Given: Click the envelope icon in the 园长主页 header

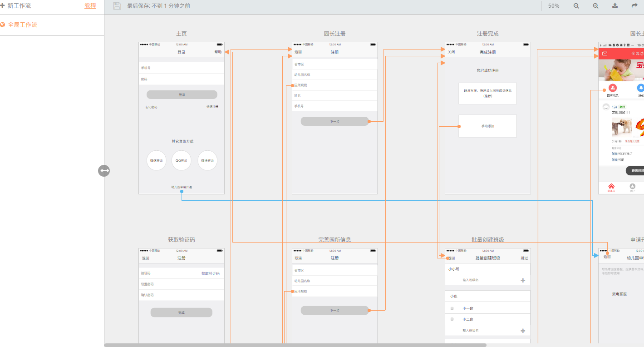Looking at the screenshot, I should pyautogui.click(x=605, y=54).
